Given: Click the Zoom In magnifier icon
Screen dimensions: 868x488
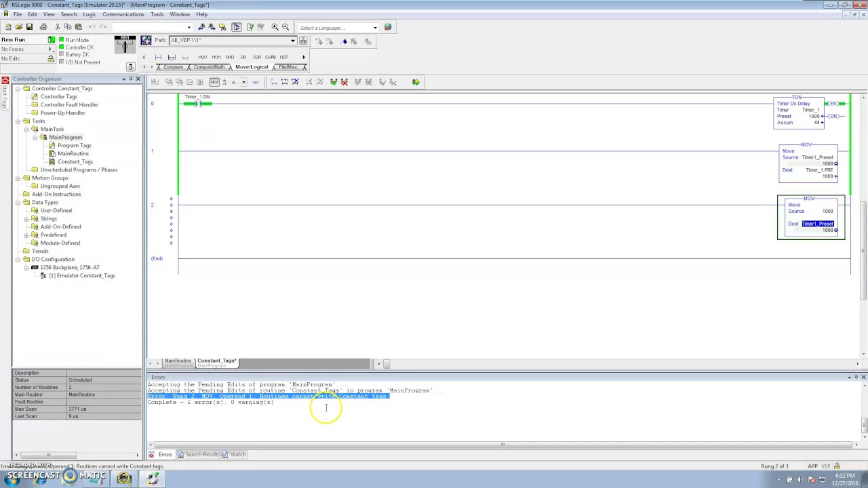Looking at the screenshot, I should (x=275, y=27).
